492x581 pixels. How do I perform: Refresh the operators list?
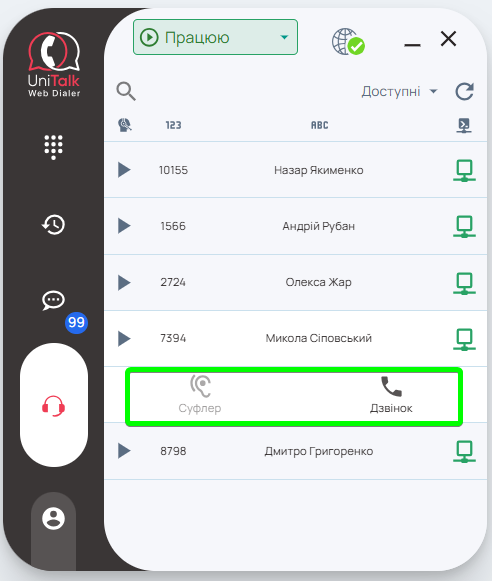tap(464, 92)
